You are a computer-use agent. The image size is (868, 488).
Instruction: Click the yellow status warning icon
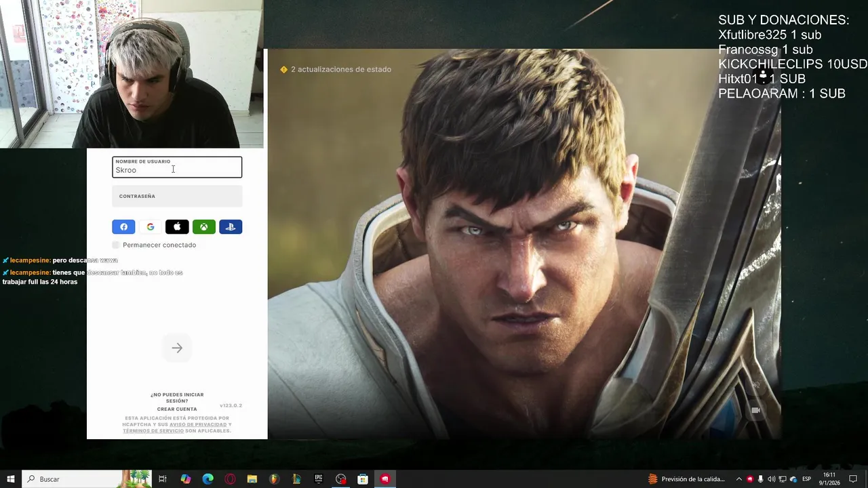(x=284, y=69)
